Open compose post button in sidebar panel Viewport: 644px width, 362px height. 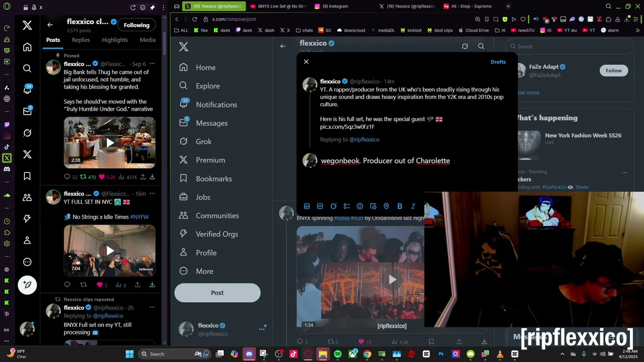click(x=28, y=285)
